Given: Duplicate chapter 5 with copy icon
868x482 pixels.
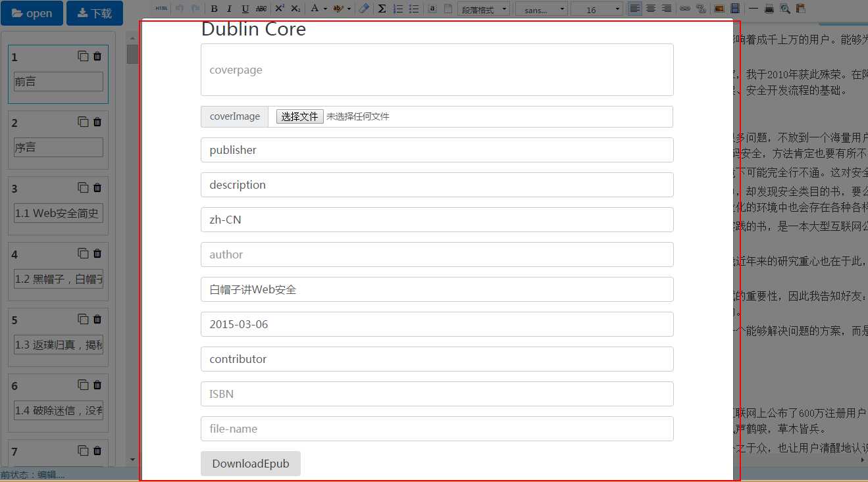Looking at the screenshot, I should [83, 319].
